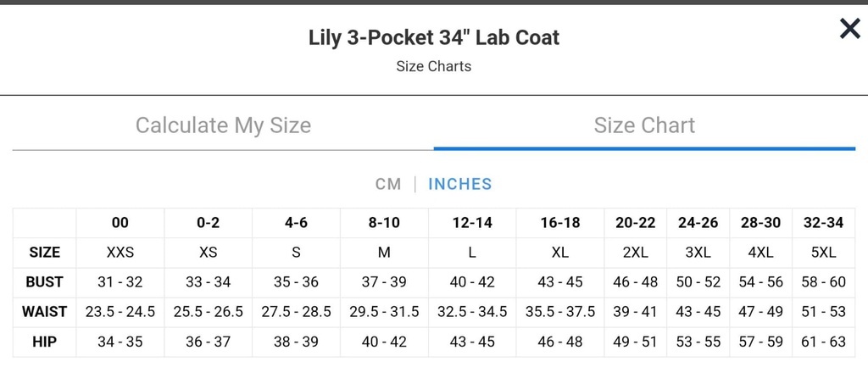Click the 8-10 size column header

click(384, 223)
